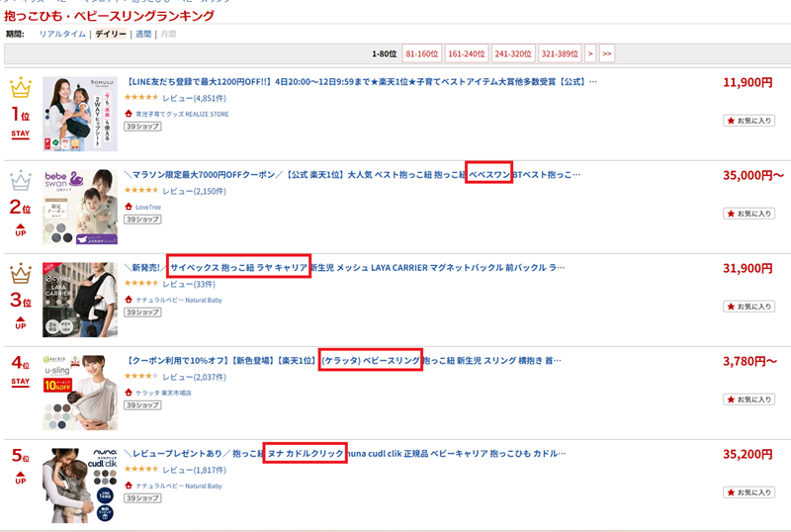Switch to 週間 ranking period
This screenshot has height=532, width=791.
[x=143, y=34]
